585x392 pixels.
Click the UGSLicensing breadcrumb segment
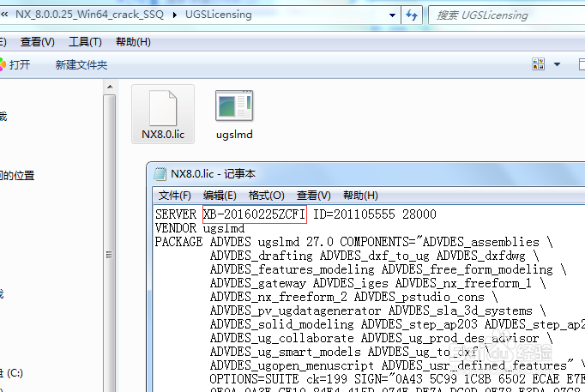pyautogui.click(x=219, y=15)
